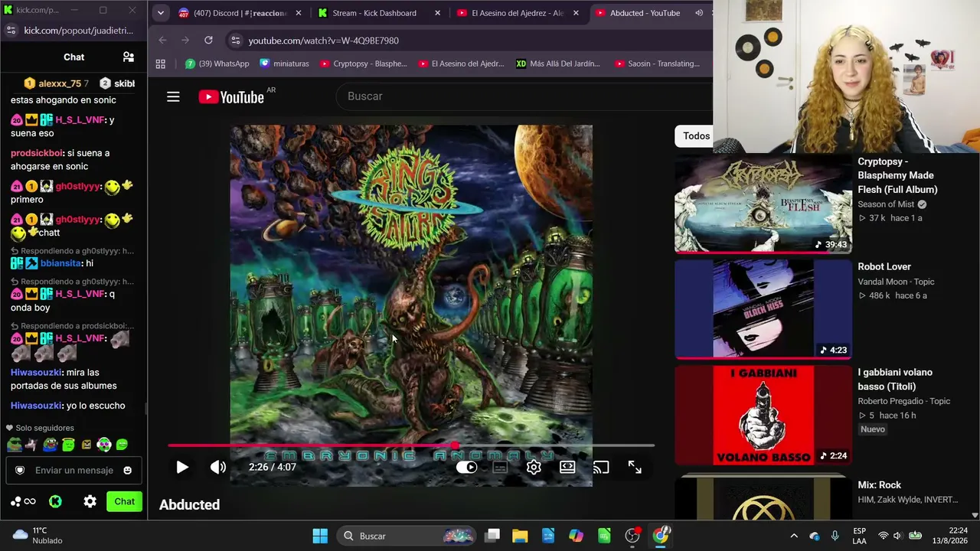Screen dimensions: 980x551
Task: Open the YouTube guide hamburger menu
Action: tap(173, 96)
